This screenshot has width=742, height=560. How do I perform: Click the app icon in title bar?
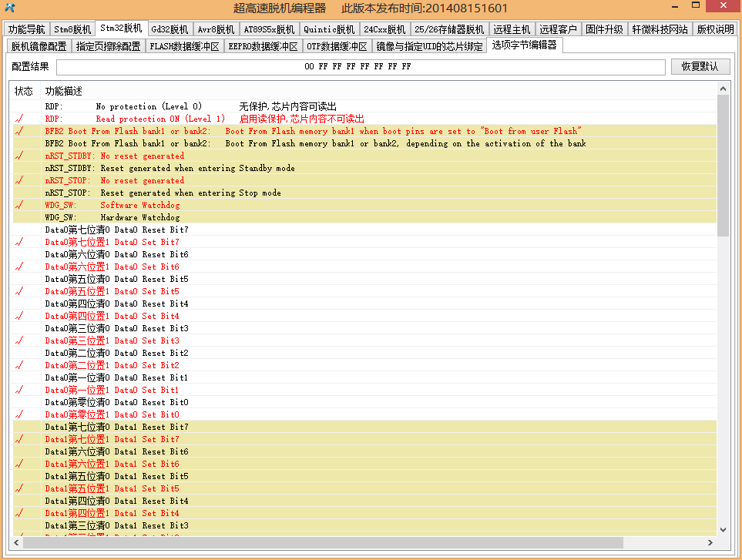coord(10,8)
